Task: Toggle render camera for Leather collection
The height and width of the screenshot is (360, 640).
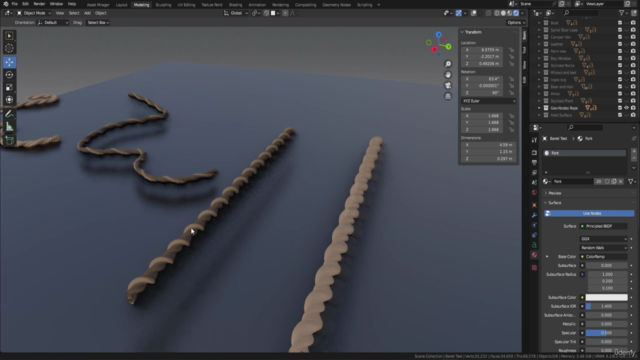Action: [633, 44]
